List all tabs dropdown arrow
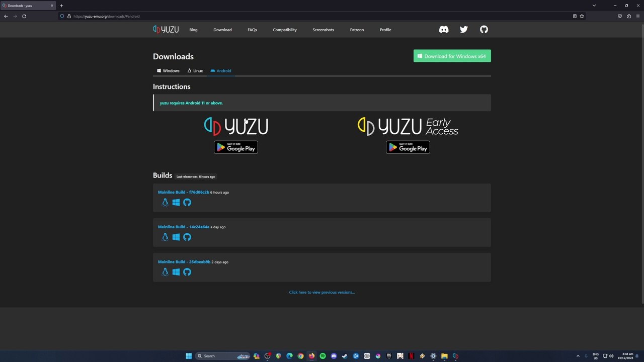Screen dimensions: 644x362 (x=594, y=6)
